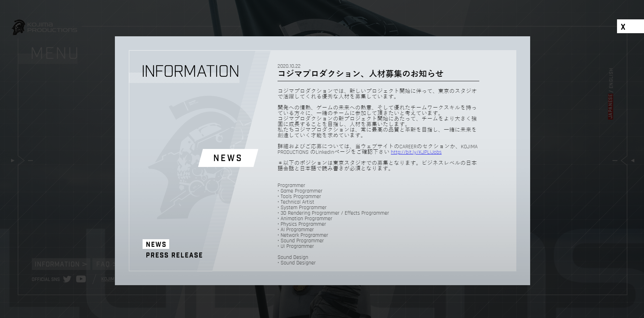This screenshot has width=644, height=318.
Task: Click the INFORMATION > footer button
Action: (x=61, y=264)
